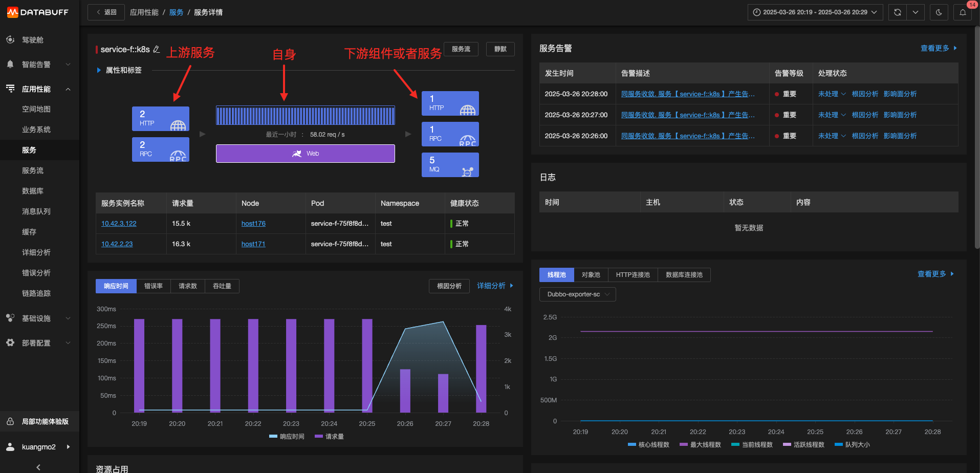Image resolution: width=980 pixels, height=473 pixels.
Task: Click the purple Web service block
Action: [x=306, y=154]
